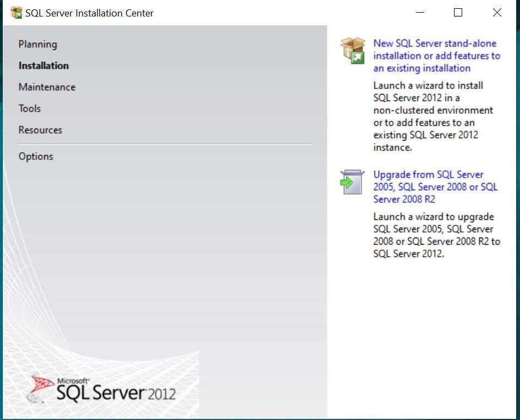Open the Maintenance section
Image resolution: width=520 pixels, height=420 pixels.
point(47,87)
